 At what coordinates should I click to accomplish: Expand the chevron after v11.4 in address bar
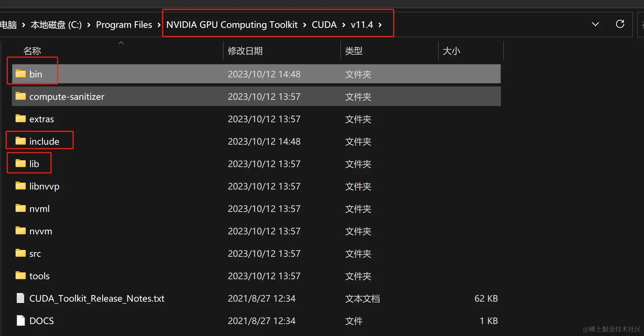tap(380, 25)
